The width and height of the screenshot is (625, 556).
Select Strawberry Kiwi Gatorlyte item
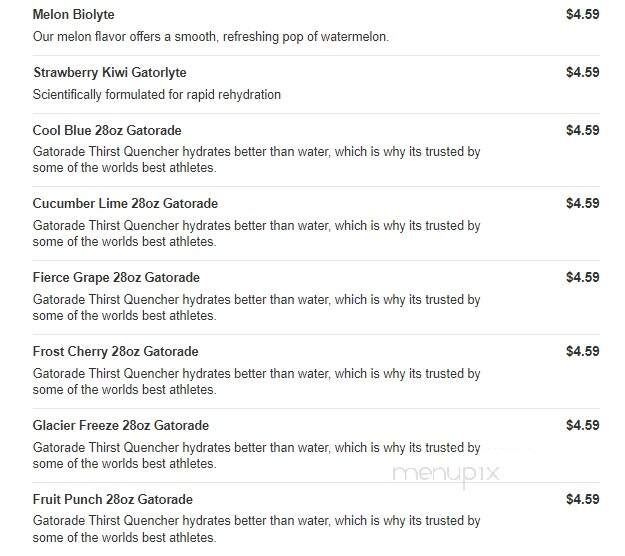[110, 73]
